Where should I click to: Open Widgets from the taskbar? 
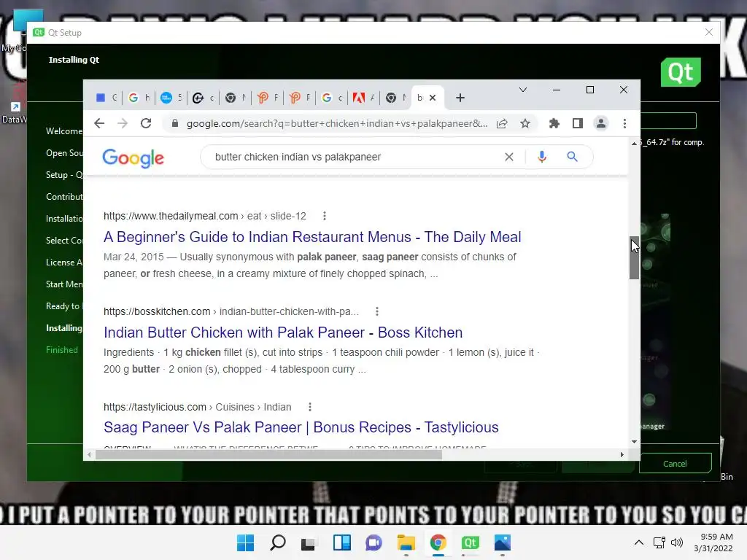tap(341, 542)
